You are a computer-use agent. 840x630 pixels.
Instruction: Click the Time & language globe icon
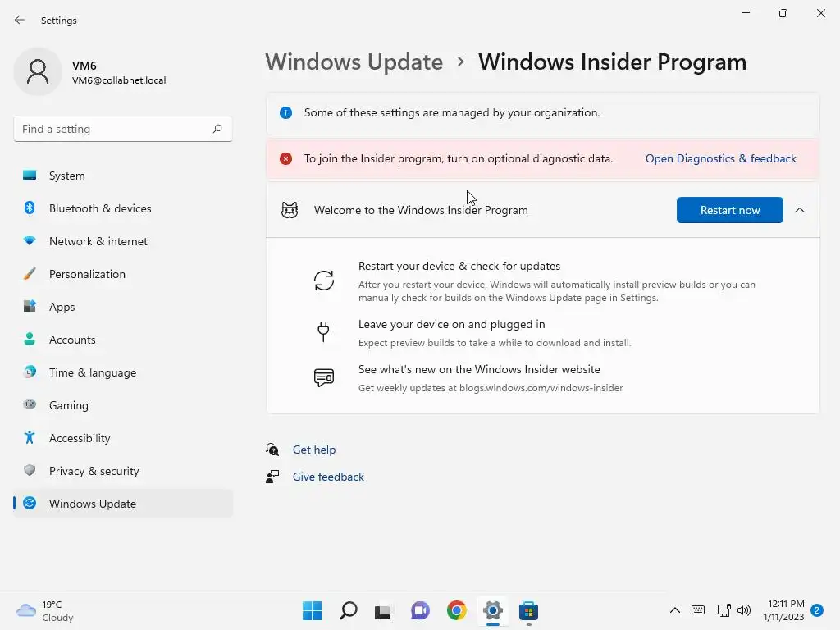[30, 372]
